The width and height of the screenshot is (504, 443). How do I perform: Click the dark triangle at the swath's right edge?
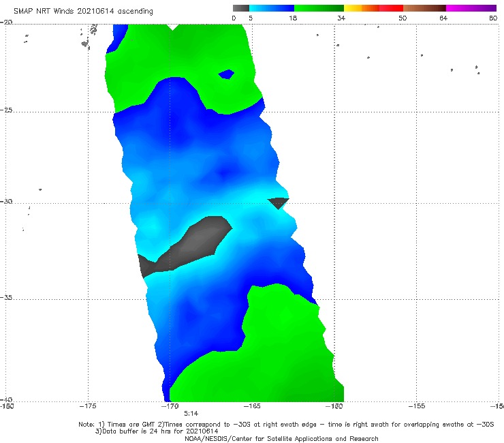pyautogui.click(x=278, y=203)
